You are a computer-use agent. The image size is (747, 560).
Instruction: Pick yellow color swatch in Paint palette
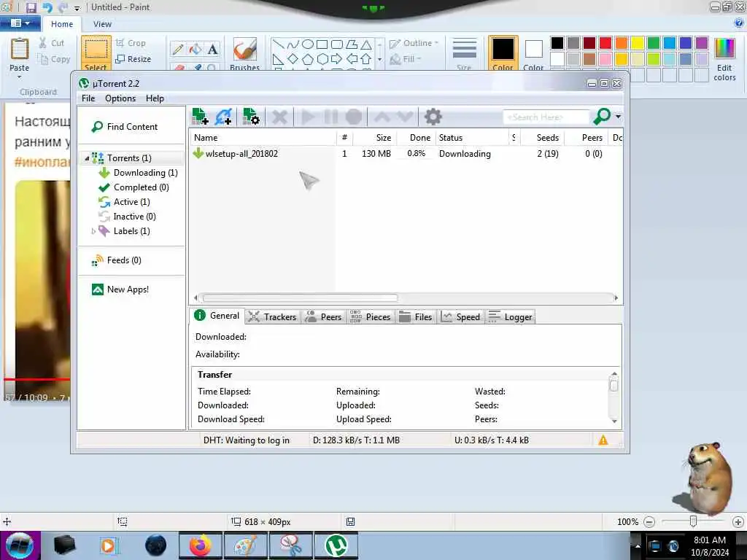coord(638,43)
